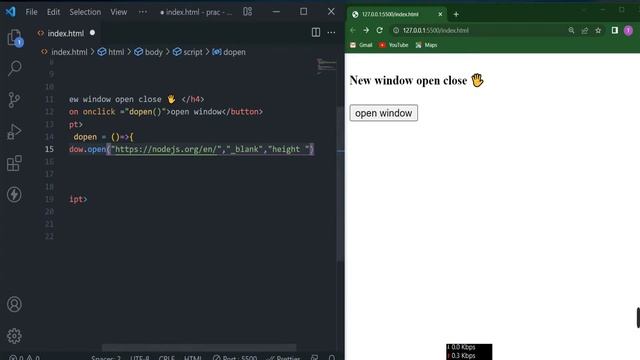This screenshot has height=360, width=640.
Task: Click Prettier in the status bar
Action: coord(283,358)
